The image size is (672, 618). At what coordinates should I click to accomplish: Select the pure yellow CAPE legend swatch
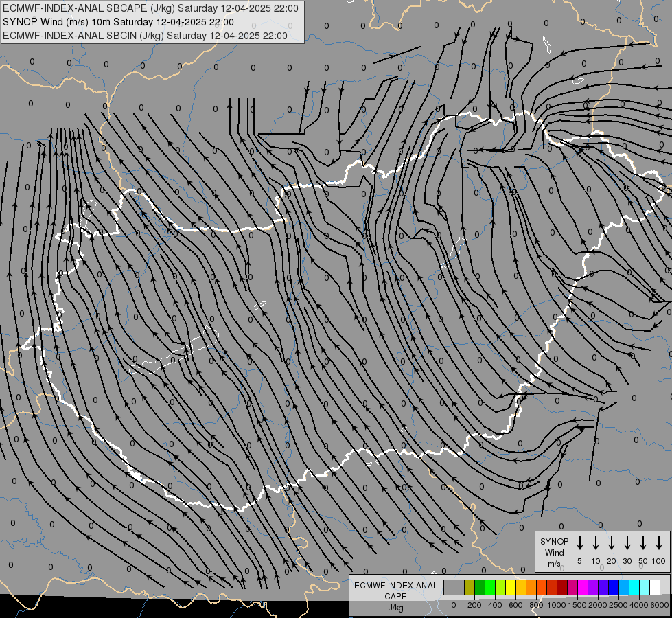(511, 587)
